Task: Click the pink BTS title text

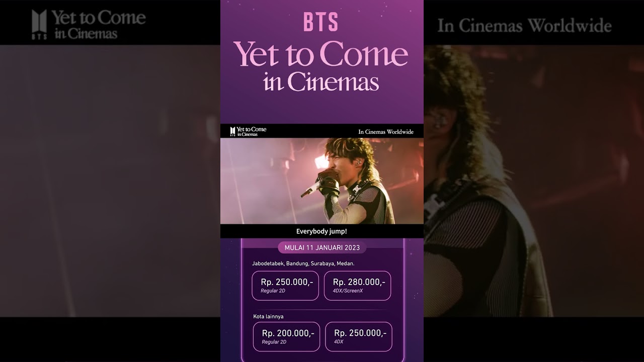Action: pos(321,22)
